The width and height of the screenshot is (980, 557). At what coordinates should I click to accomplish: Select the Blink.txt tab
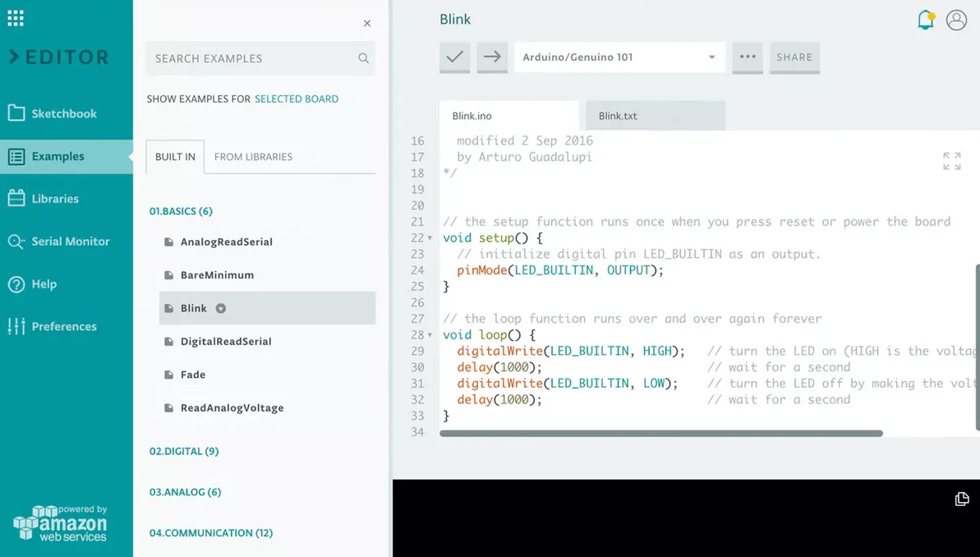pos(656,116)
